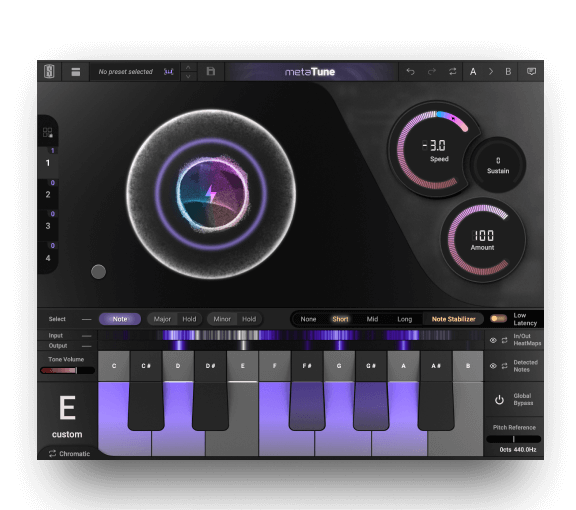Click the gray circle handle below orb

coord(98,272)
